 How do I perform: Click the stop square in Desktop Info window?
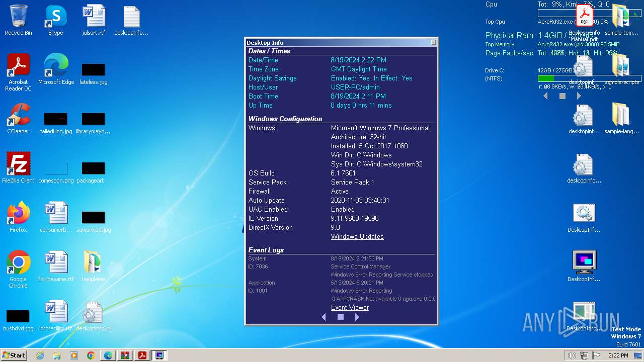tap(341, 317)
